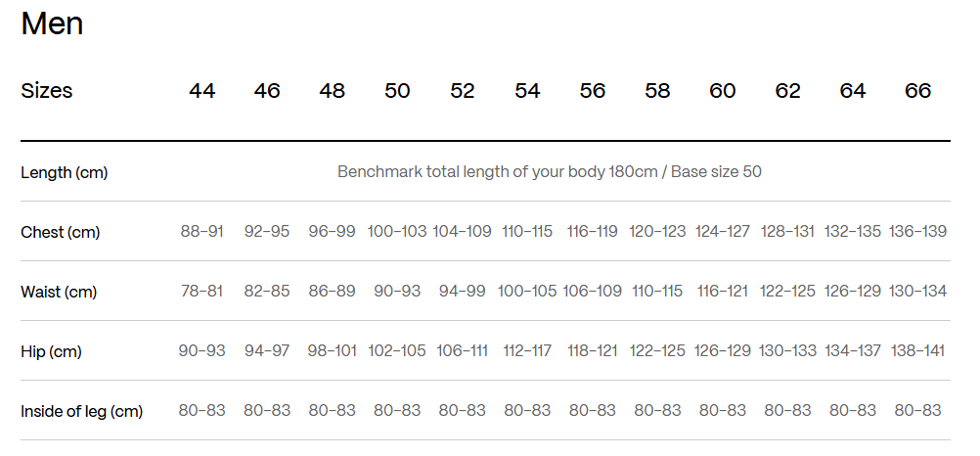Click waist value 90–93

coord(397,292)
